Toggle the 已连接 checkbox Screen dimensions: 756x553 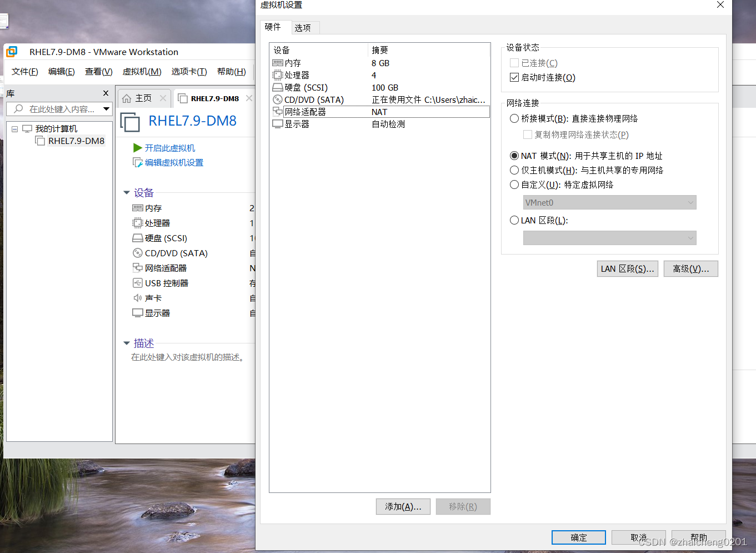tap(514, 63)
